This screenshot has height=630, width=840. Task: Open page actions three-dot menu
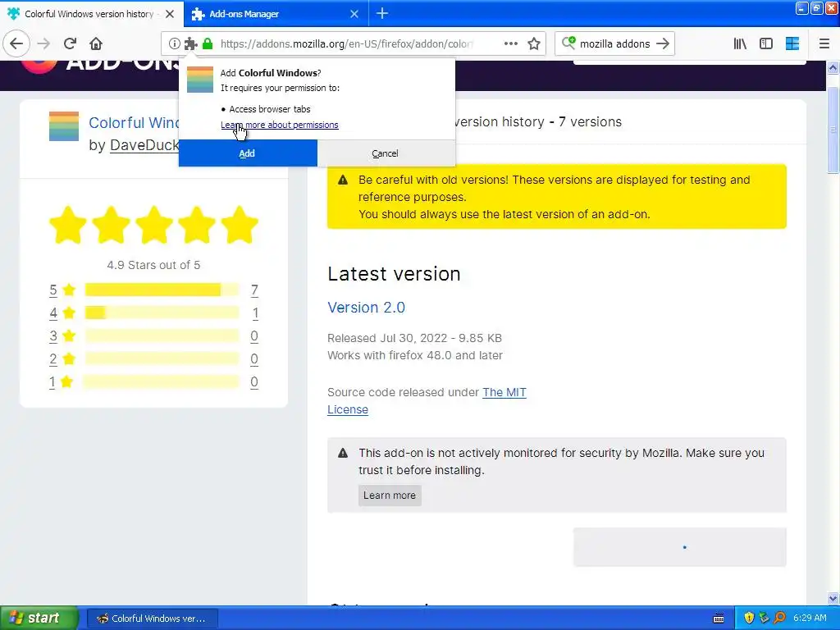[x=510, y=43]
